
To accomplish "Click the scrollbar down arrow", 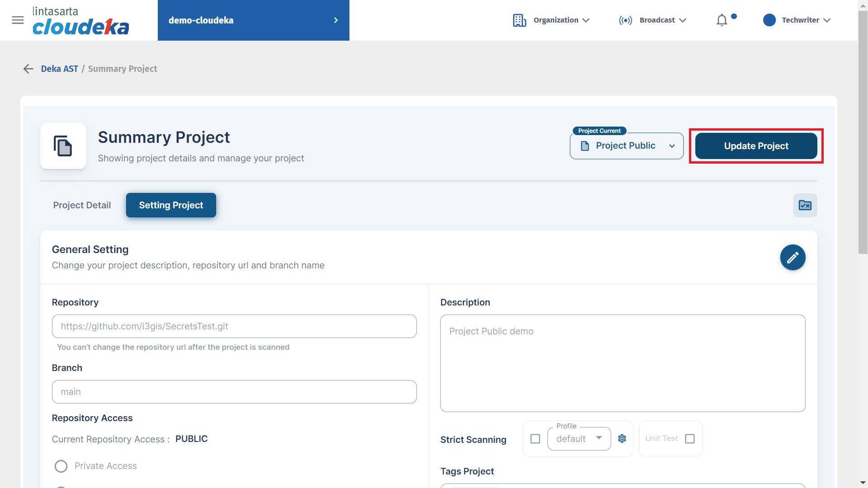I will [x=863, y=483].
